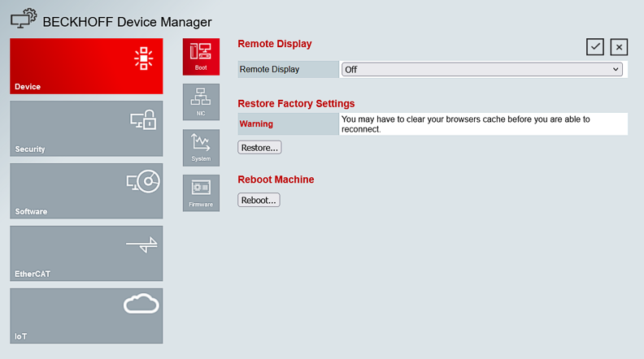Click the Reboot Machine heading
Image resolution: width=644 pixels, height=359 pixels.
coord(276,179)
